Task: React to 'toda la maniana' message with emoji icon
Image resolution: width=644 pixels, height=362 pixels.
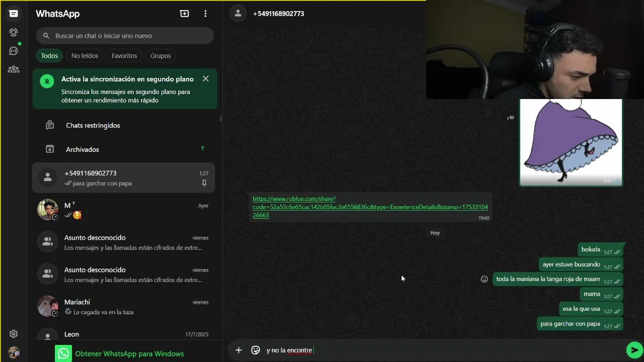Action: point(485,279)
